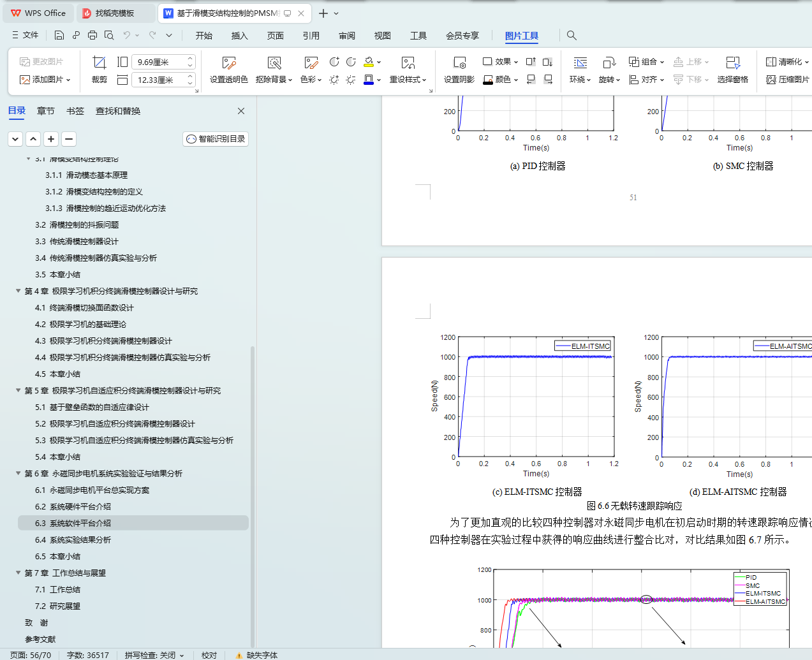
Task: Click the 智能识别目录 button
Action: pyautogui.click(x=216, y=138)
